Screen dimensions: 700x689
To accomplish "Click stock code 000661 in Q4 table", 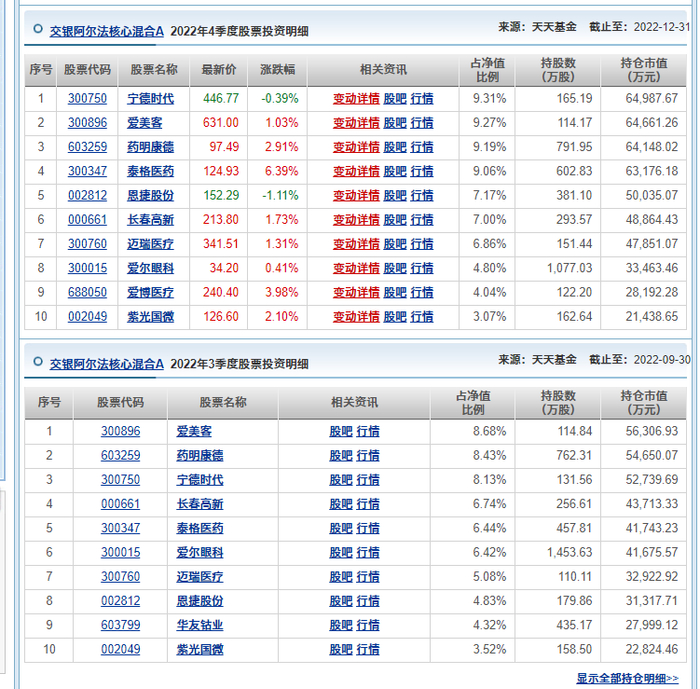I will (87, 220).
